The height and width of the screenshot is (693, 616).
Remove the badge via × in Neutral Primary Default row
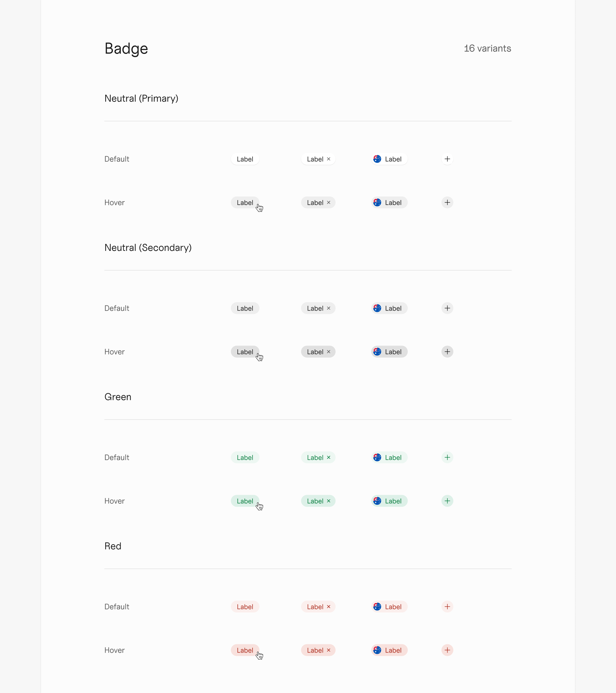tap(329, 159)
